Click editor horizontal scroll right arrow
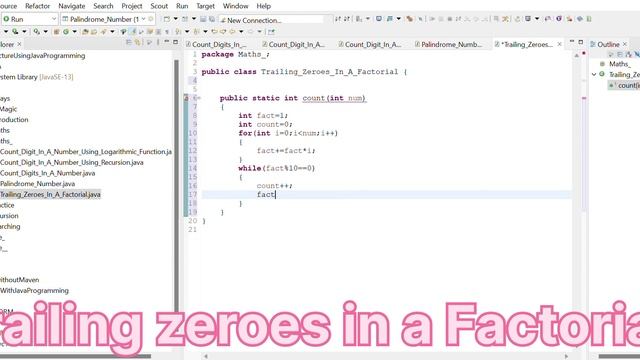 (567, 356)
